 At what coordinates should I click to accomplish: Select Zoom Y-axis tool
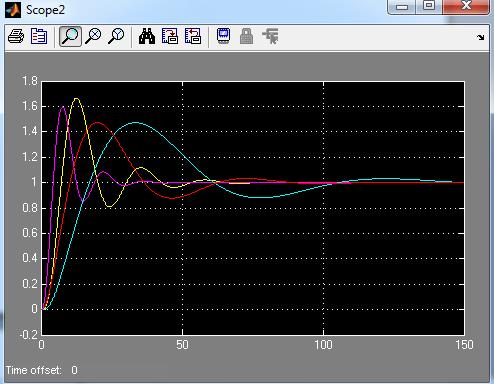pos(116,36)
